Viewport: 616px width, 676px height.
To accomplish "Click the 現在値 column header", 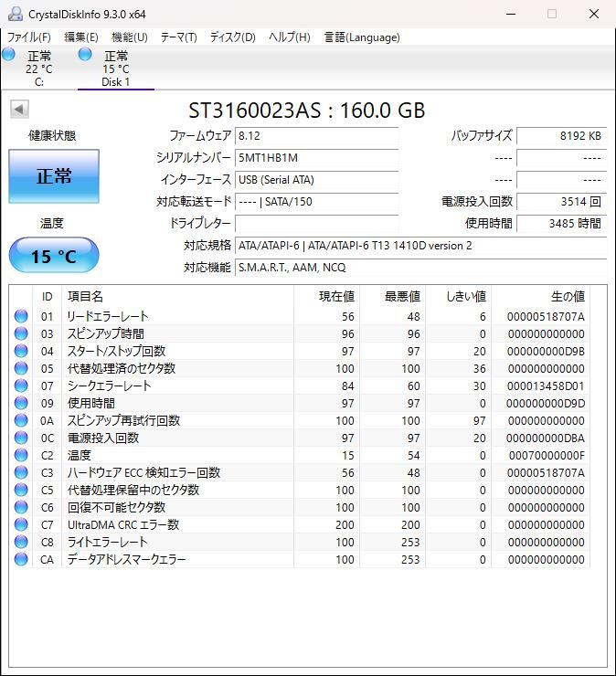I will (x=327, y=297).
